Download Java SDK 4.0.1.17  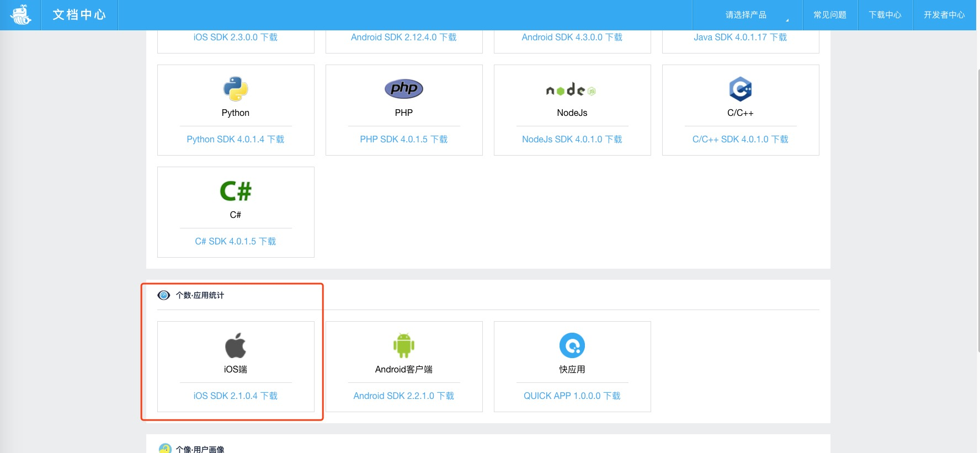741,37
